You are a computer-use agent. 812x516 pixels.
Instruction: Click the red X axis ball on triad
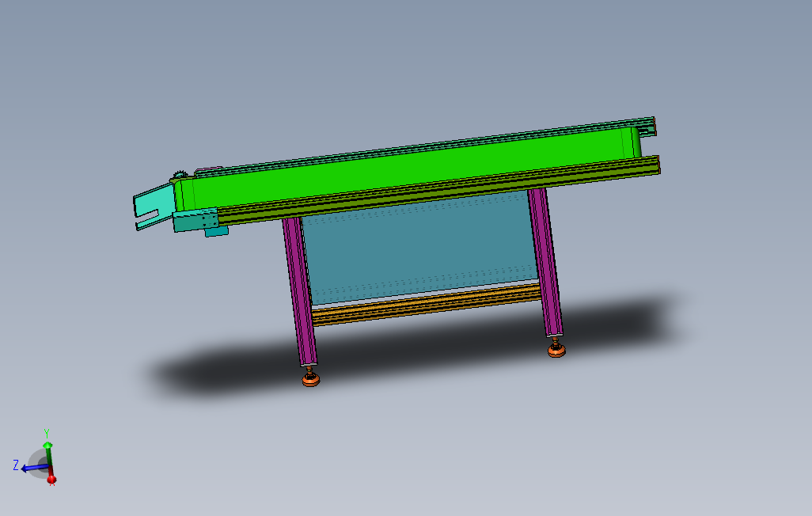tap(51, 480)
